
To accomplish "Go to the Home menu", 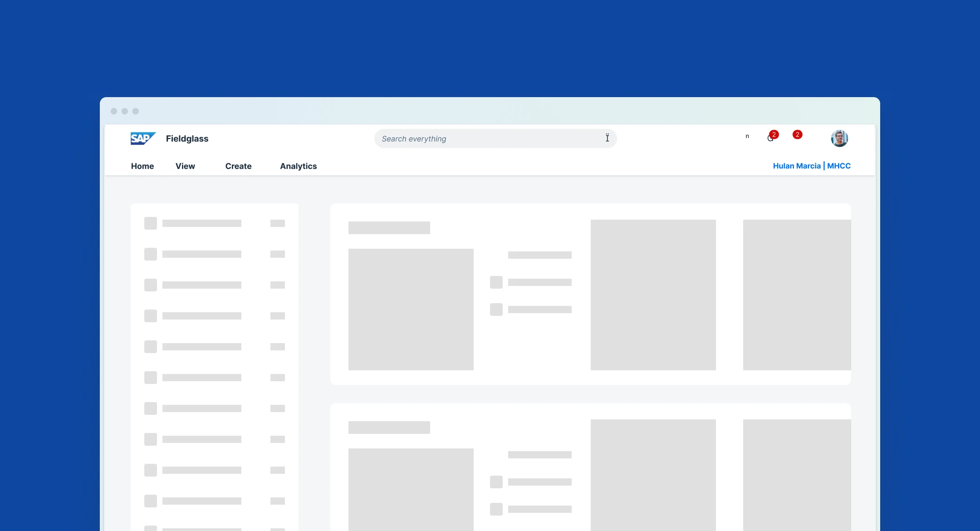I will [x=142, y=166].
